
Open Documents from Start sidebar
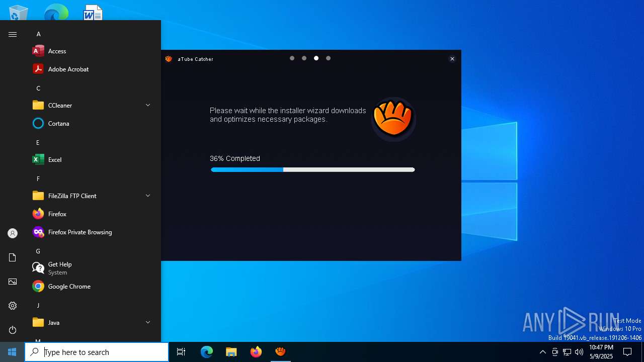pyautogui.click(x=13, y=257)
